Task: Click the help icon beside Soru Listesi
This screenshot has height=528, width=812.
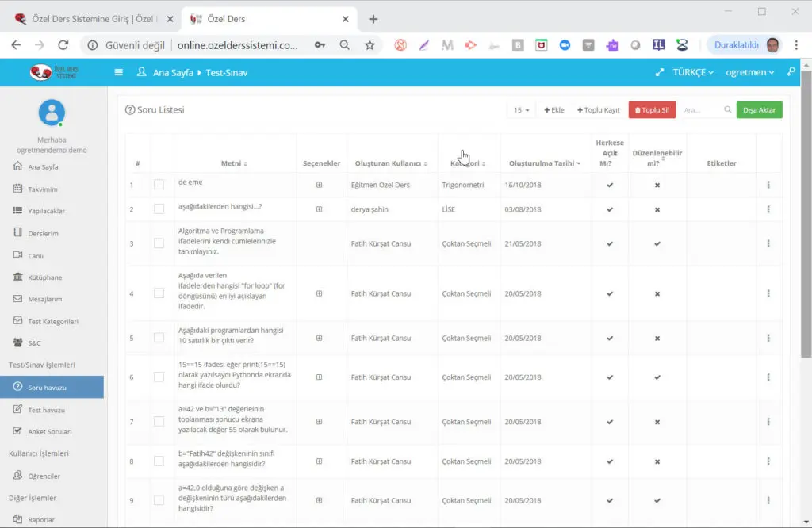Action: click(x=130, y=110)
